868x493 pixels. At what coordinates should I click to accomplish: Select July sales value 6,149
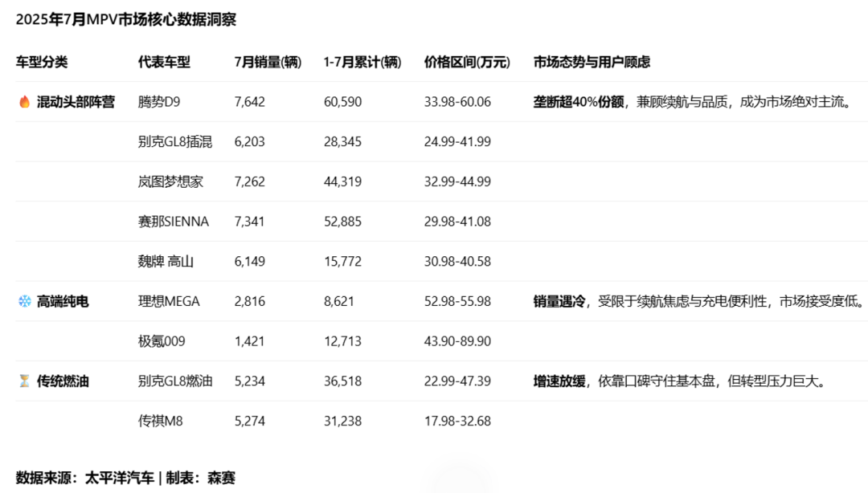click(250, 261)
